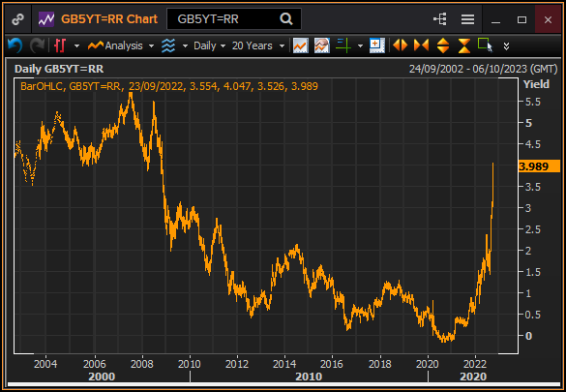The height and width of the screenshot is (392, 566).
Task: Click the blue undo arrow
Action: pos(15,45)
